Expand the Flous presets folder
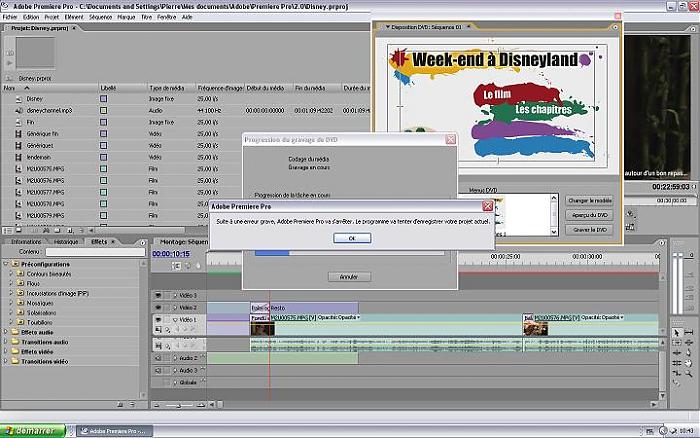This screenshot has height=438, width=700. pos(11,283)
